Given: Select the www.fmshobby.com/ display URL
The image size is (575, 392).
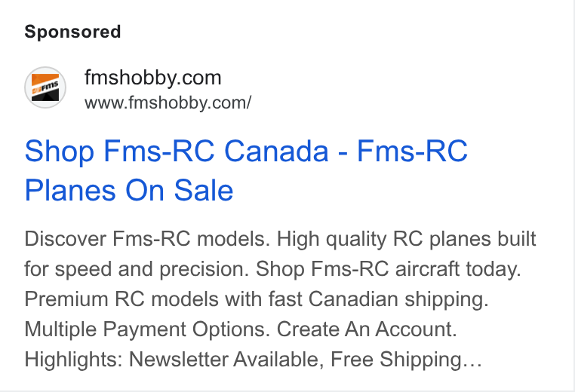Looking at the screenshot, I should pos(168,103).
